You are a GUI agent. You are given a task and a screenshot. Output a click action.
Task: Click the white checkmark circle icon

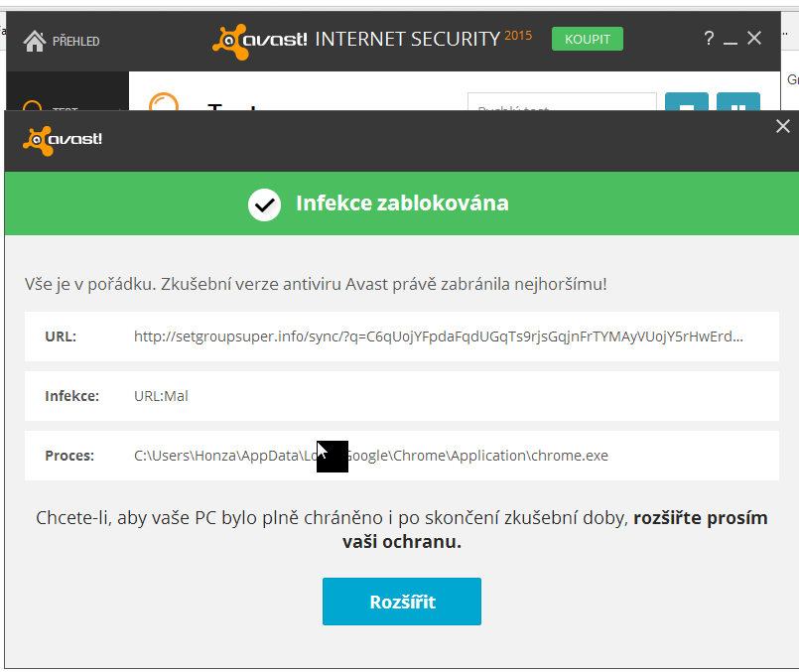pyautogui.click(x=264, y=204)
